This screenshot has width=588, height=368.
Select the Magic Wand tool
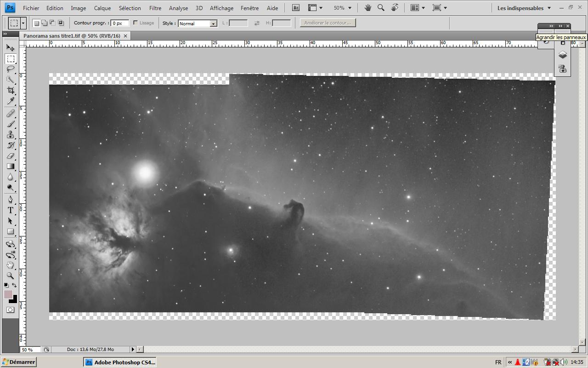[10, 80]
